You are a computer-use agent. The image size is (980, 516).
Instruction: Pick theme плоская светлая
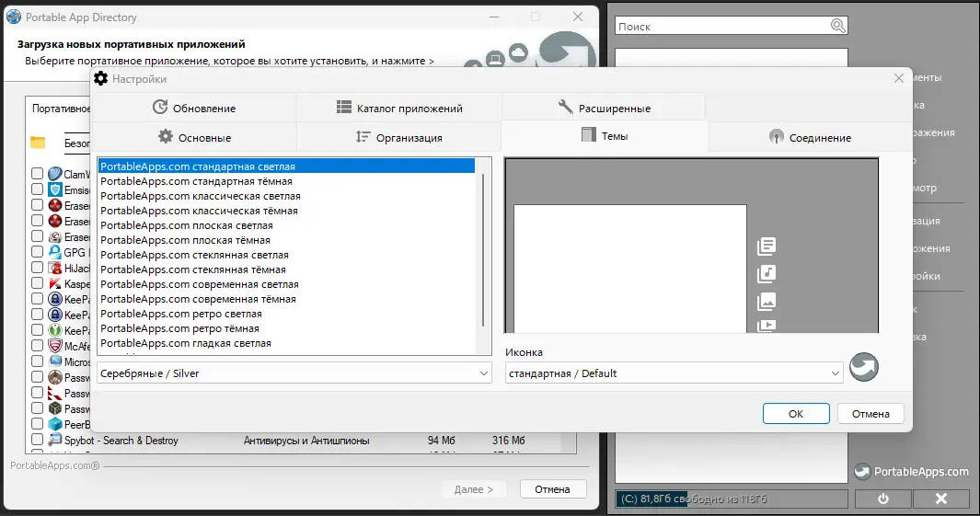(286, 225)
